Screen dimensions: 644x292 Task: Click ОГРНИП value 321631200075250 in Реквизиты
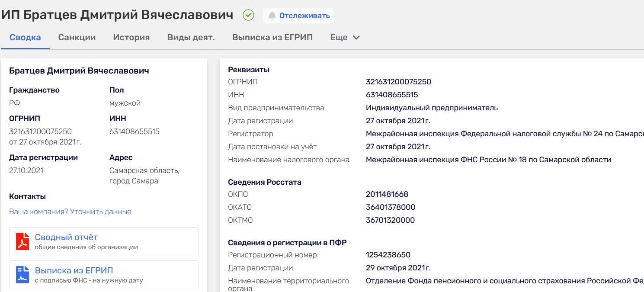pyautogui.click(x=398, y=82)
